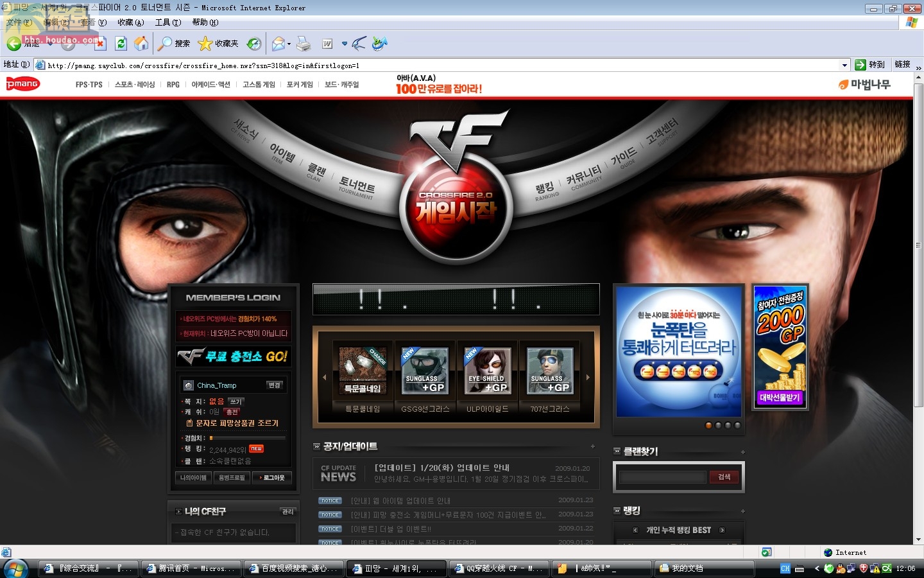The width and height of the screenshot is (924, 578).
Task: Open the 토너먼트 TOURNAMENT nav item
Action: (357, 187)
